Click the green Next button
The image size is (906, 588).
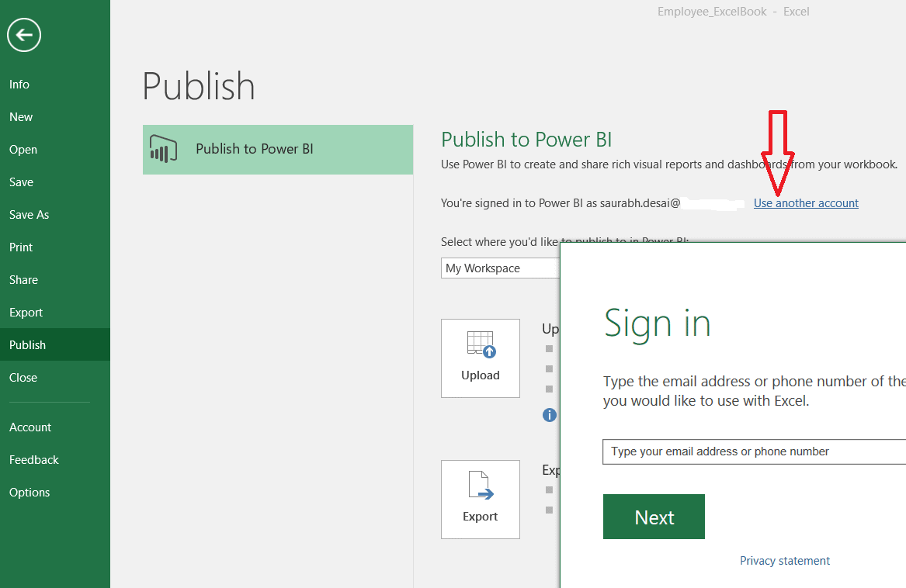pyautogui.click(x=654, y=517)
